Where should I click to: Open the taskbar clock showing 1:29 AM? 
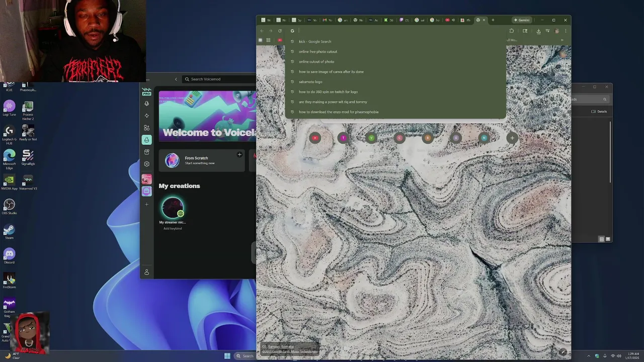click(x=632, y=356)
